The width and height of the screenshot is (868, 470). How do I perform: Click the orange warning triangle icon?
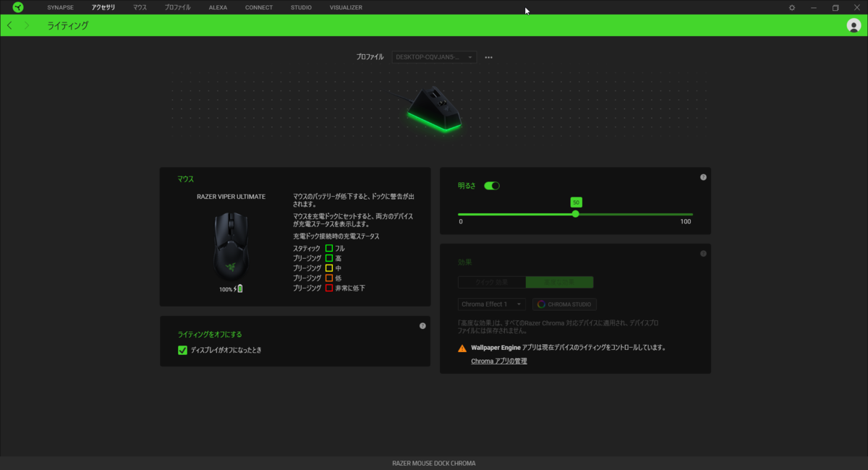[x=462, y=348]
